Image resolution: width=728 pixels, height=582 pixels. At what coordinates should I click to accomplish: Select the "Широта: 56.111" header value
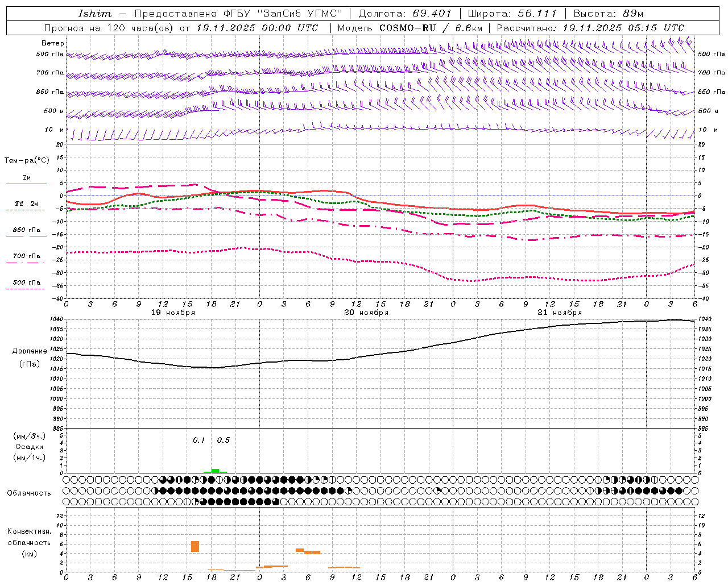click(512, 14)
